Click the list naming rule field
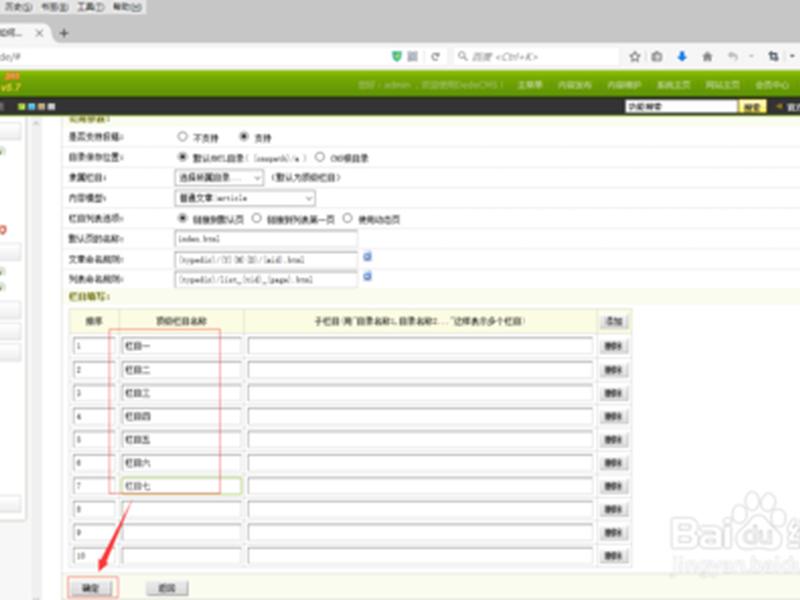This screenshot has width=800, height=600. [266, 280]
